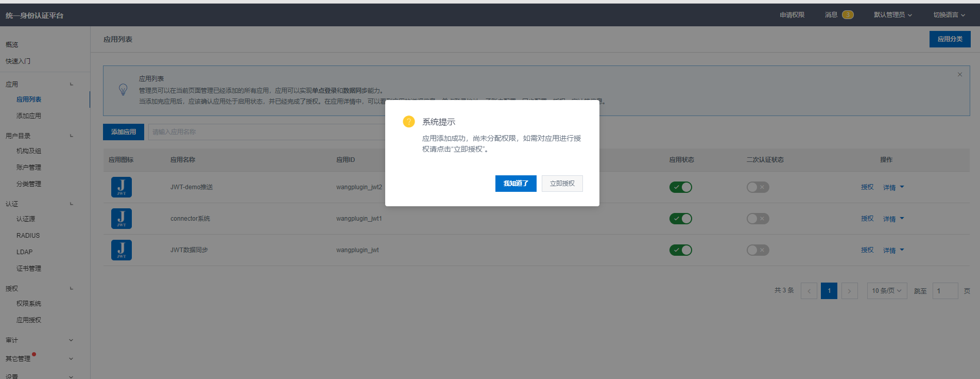The width and height of the screenshot is (980, 379).
Task: Open 添加应用 in the sidebar
Action: pos(29,116)
